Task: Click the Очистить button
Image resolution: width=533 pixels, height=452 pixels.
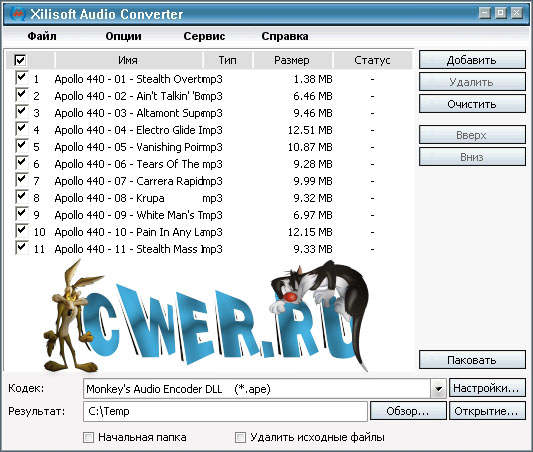Action: click(472, 104)
